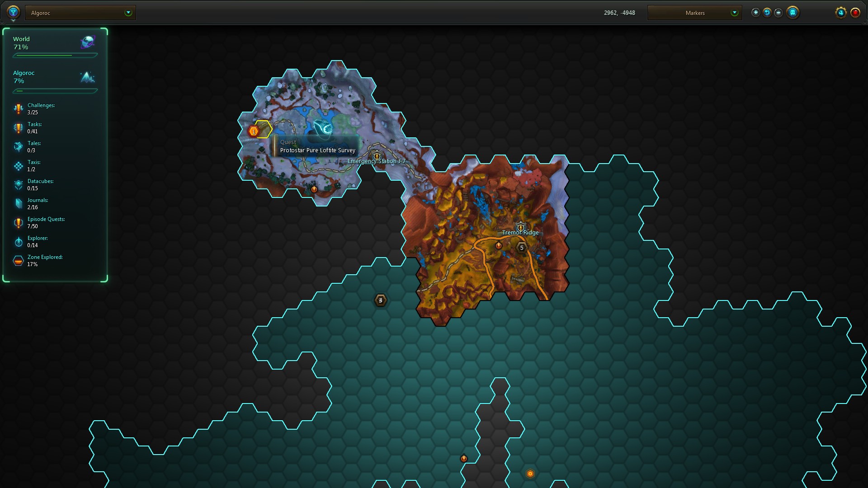
Task: Zoom out with the minus button
Action: [778, 13]
